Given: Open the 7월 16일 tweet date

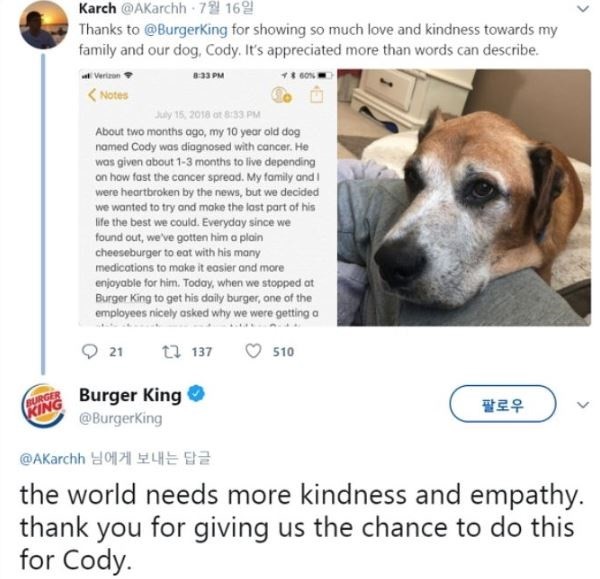Looking at the screenshot, I should pos(226,8).
